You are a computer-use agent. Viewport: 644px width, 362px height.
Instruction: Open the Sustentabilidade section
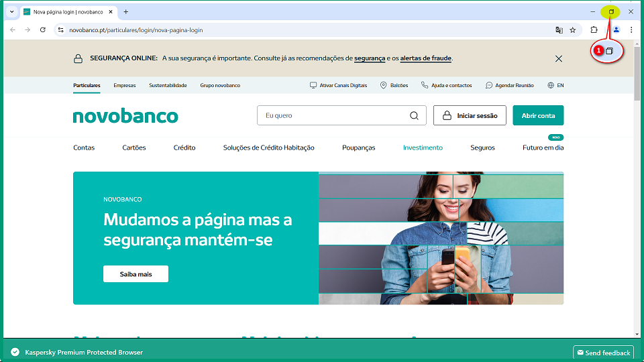[168, 85]
